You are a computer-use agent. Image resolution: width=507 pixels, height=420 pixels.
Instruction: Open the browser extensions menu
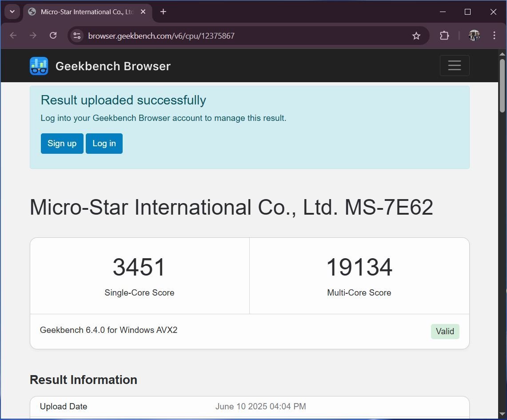coord(444,36)
